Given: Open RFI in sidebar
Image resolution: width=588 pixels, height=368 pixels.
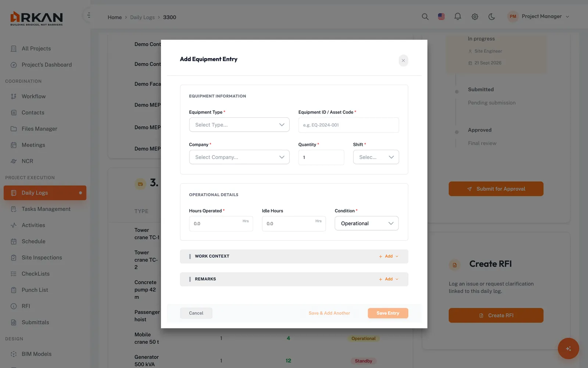Looking at the screenshot, I should [x=45, y=306].
